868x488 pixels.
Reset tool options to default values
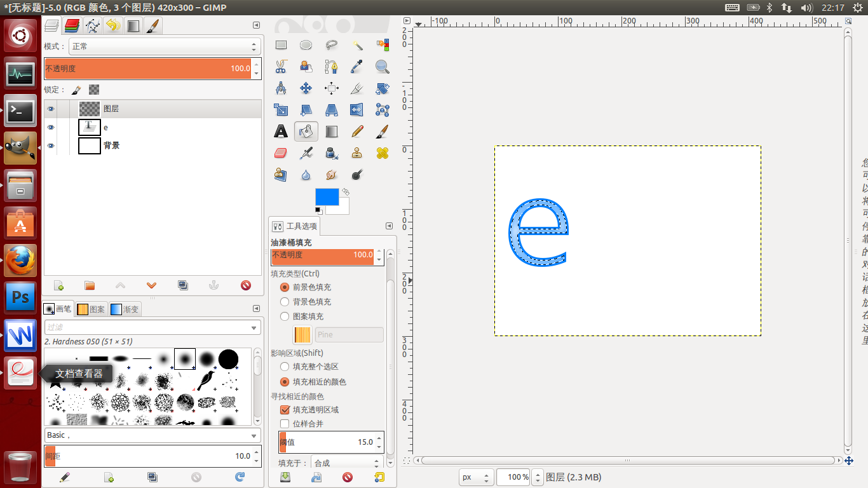(x=379, y=477)
